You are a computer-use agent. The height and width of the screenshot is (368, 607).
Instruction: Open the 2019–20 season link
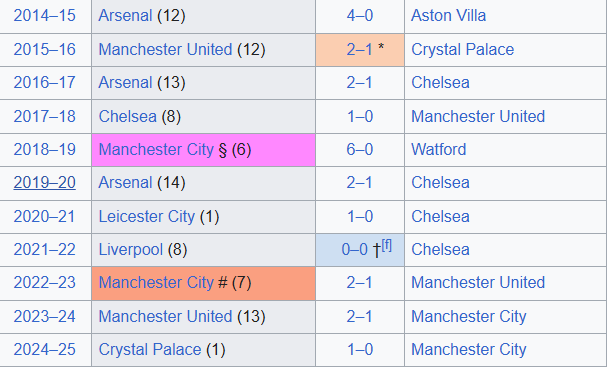[x=45, y=183]
